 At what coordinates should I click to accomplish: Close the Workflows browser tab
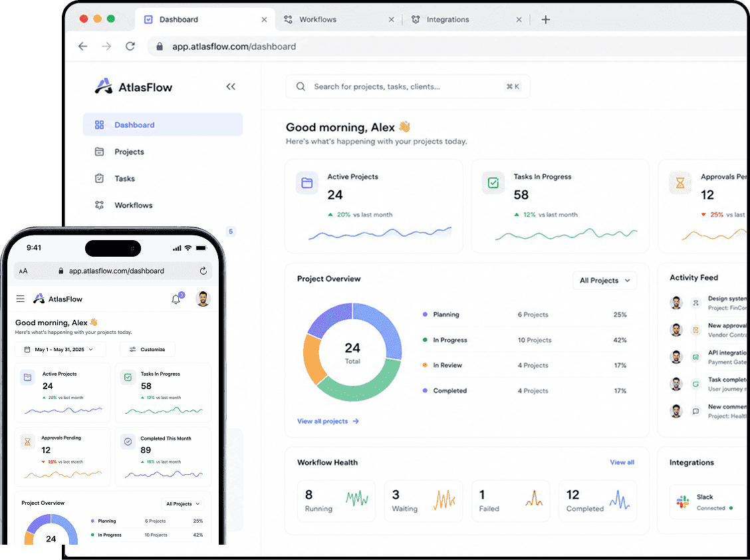pyautogui.click(x=391, y=20)
